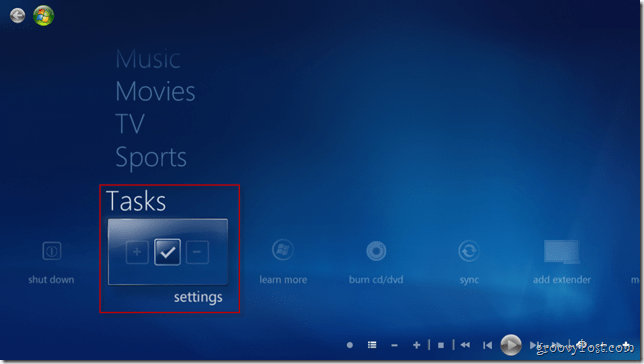The height and width of the screenshot is (364, 644).
Task: Open the guide list icon
Action: (x=372, y=345)
